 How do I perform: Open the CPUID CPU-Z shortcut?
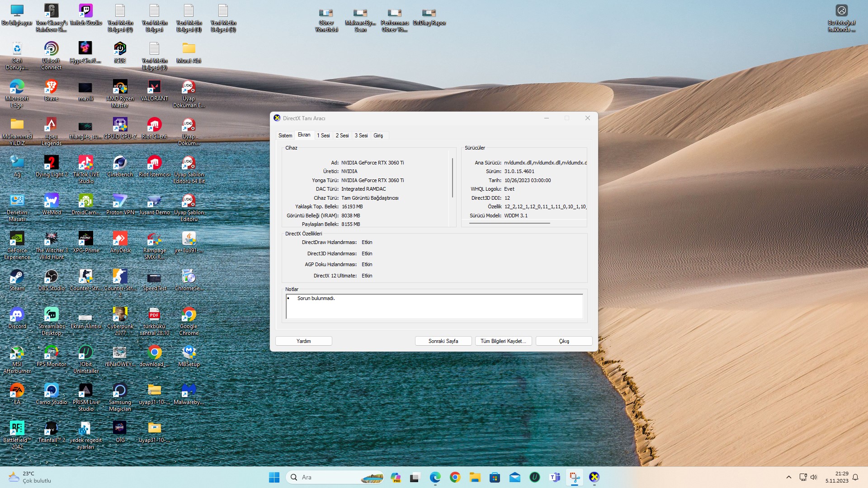click(120, 125)
